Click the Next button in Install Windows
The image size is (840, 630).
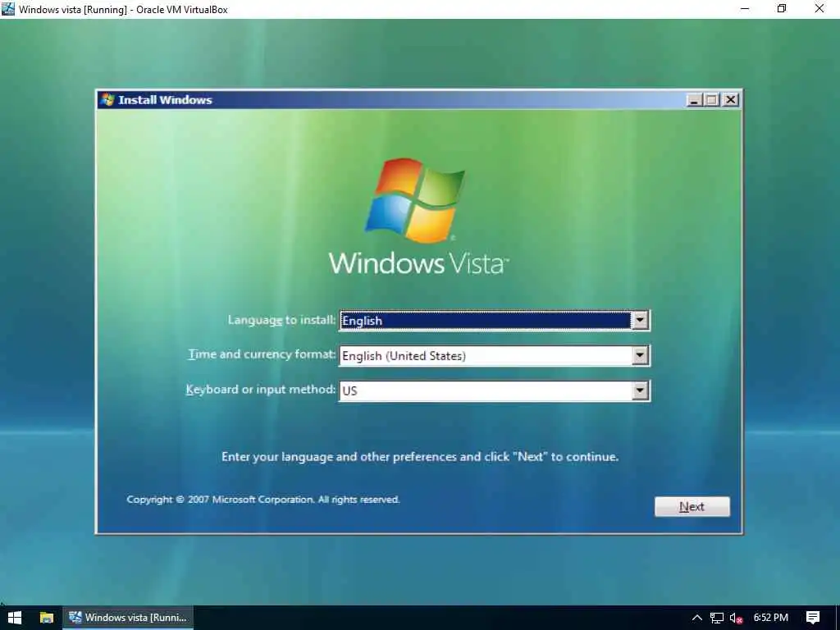tap(692, 506)
